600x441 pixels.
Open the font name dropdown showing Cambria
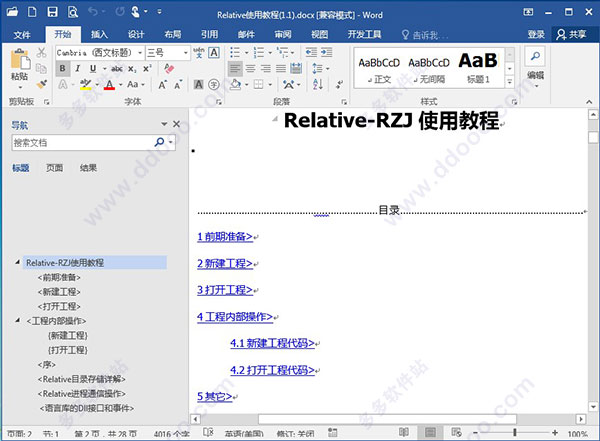coord(140,53)
